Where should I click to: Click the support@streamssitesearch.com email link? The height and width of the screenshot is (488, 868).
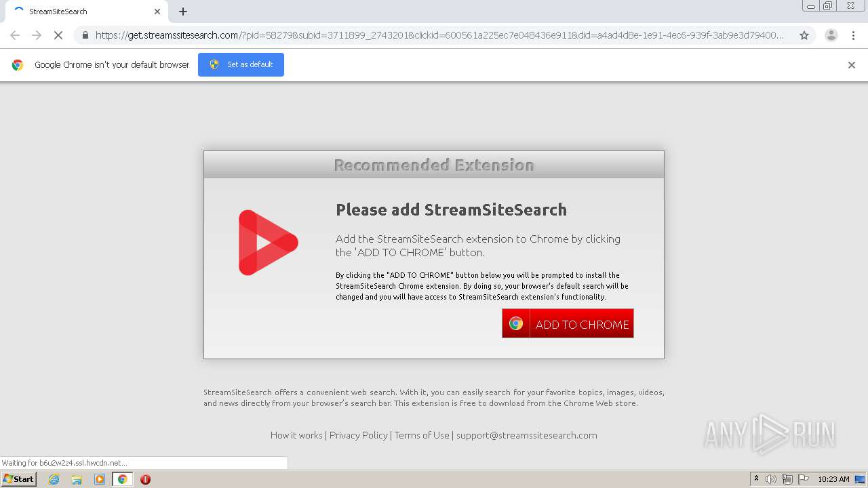(527, 435)
